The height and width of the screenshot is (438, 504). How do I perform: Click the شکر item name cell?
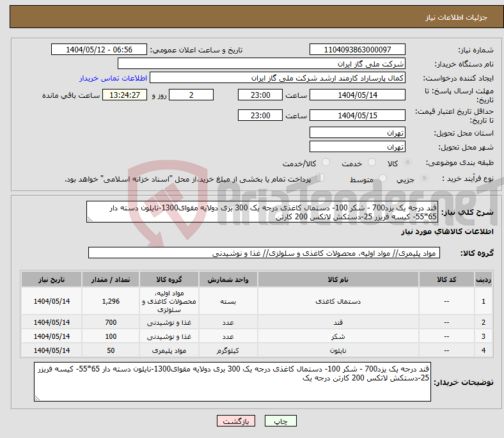(338, 336)
